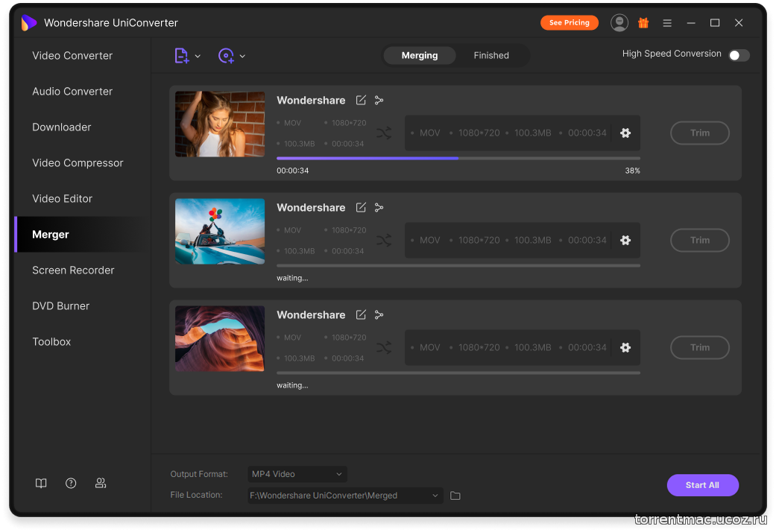776x532 pixels.
Task: Click Trim for the first video
Action: 700,133
